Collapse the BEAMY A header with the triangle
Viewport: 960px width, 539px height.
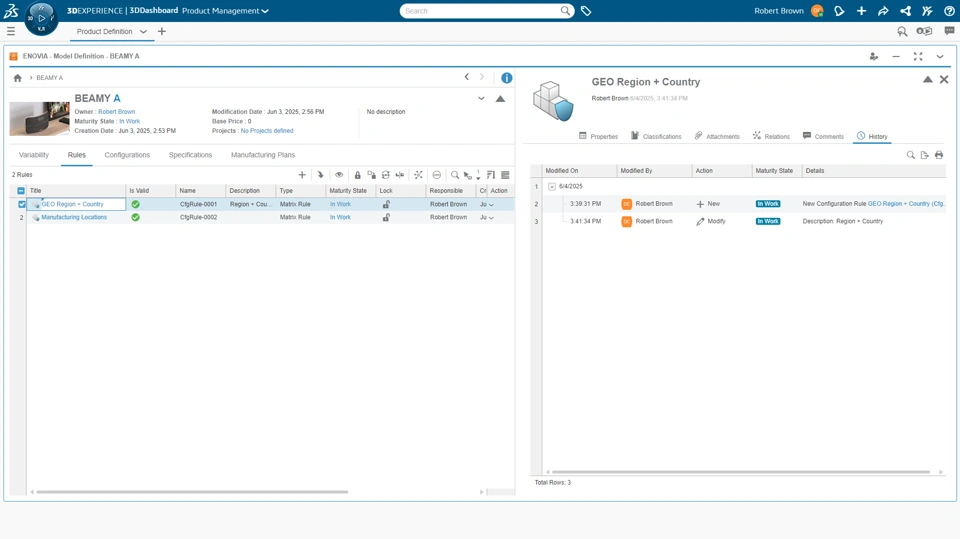(500, 99)
